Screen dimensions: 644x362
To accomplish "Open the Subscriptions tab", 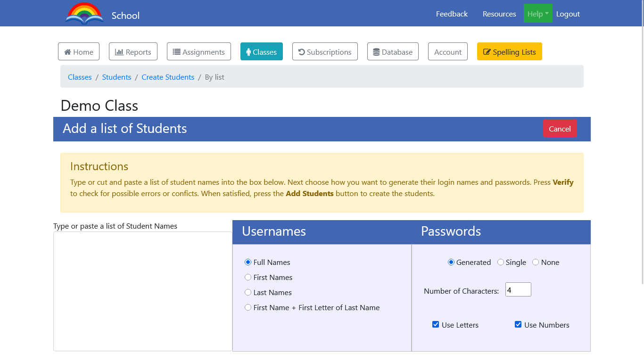I will click(x=325, y=52).
